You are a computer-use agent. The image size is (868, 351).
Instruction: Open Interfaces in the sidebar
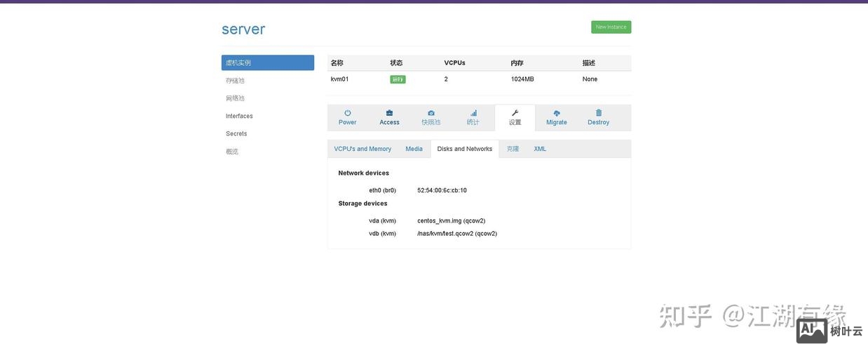pyautogui.click(x=239, y=116)
